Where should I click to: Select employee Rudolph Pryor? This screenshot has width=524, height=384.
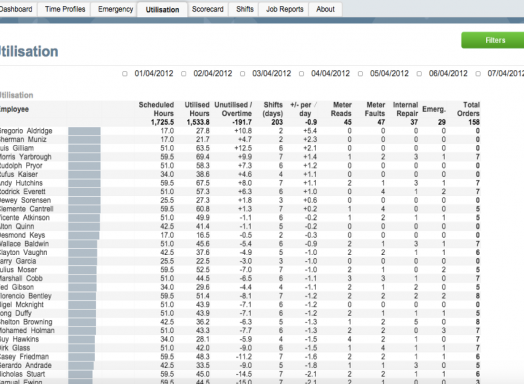pyautogui.click(x=21, y=165)
